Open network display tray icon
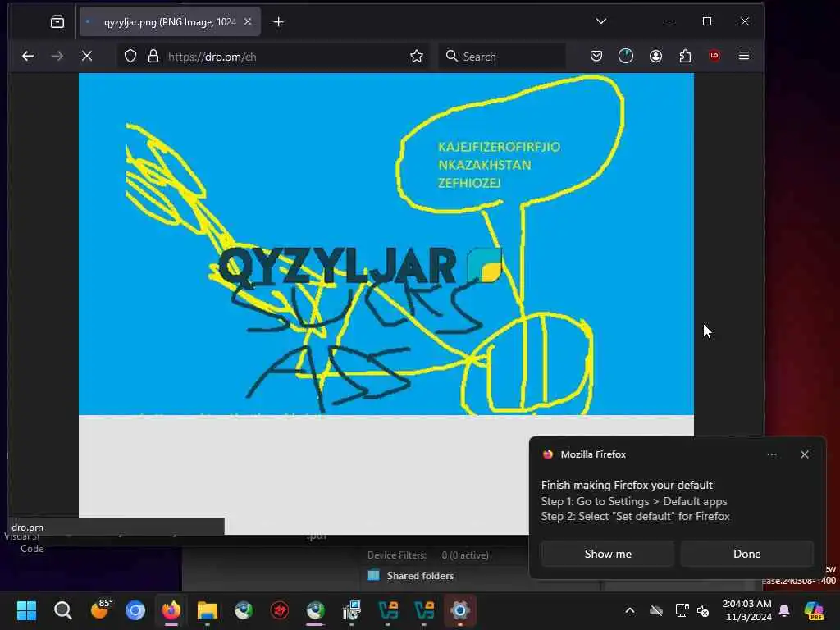 (x=682, y=610)
